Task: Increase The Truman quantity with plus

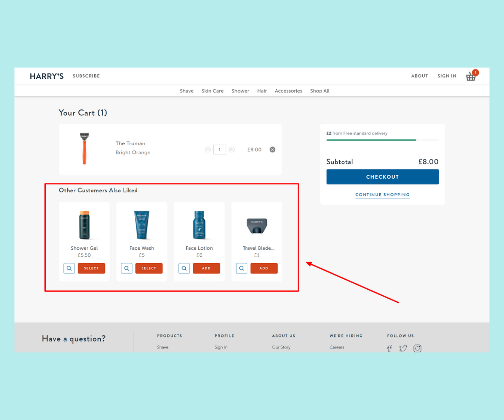Action: (232, 150)
